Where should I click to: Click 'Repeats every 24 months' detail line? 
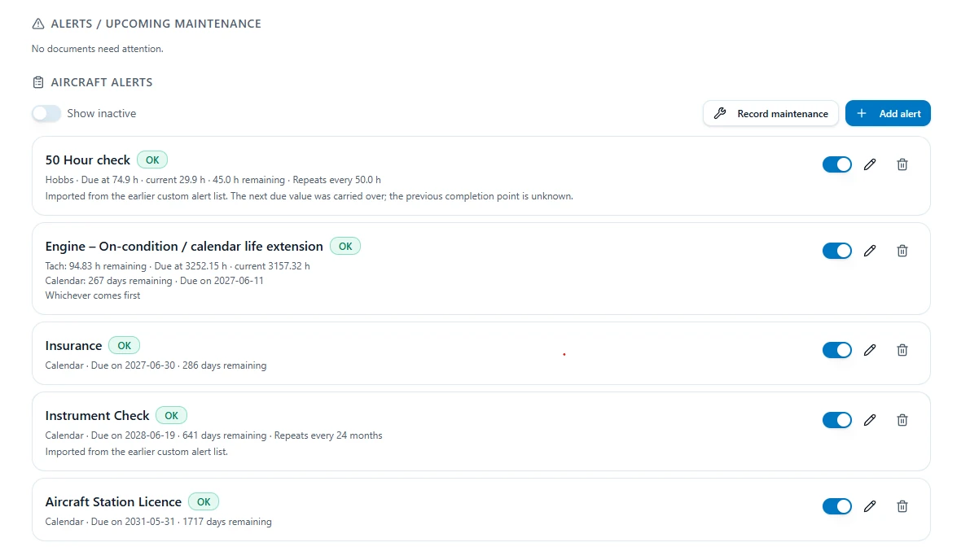coord(213,435)
